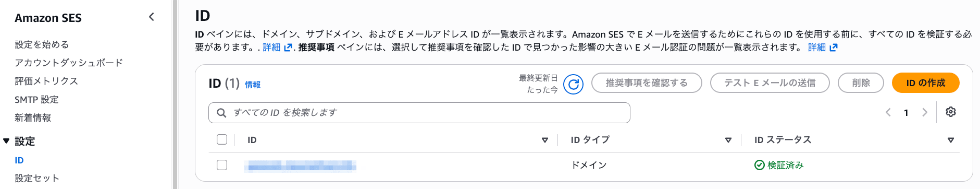Open SMTP 設定 in the sidebar
980x189 pixels.
coord(36,99)
